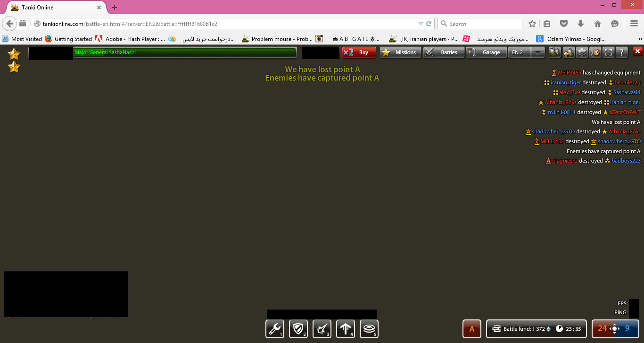This screenshot has width=644, height=343.
Task: Bookmark this page with star icon
Action: [x=532, y=24]
